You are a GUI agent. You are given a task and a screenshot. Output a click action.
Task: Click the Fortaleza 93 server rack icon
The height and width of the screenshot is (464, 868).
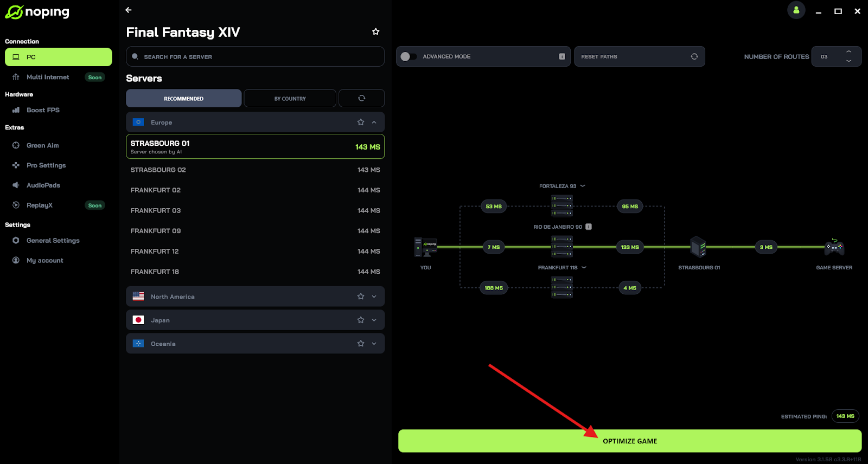pyautogui.click(x=562, y=206)
